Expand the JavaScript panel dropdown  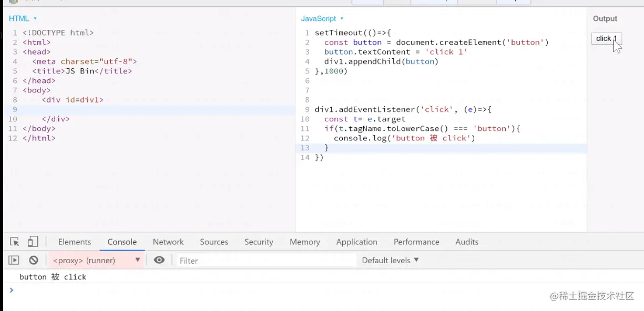click(x=322, y=18)
